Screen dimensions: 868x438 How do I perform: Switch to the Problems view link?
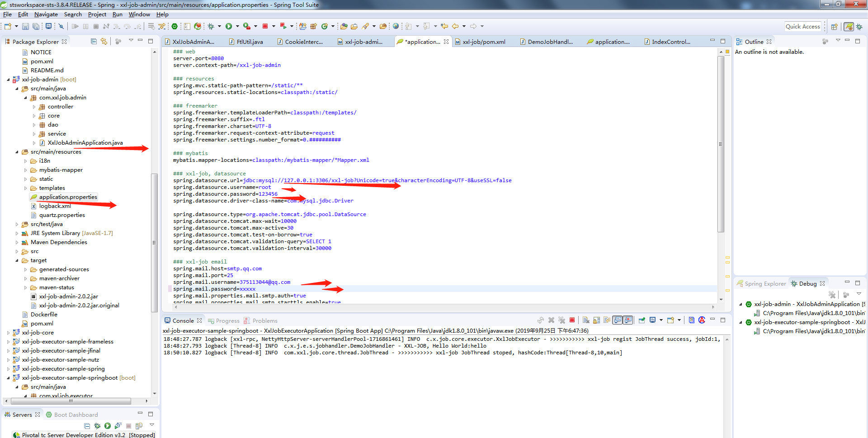[264, 320]
